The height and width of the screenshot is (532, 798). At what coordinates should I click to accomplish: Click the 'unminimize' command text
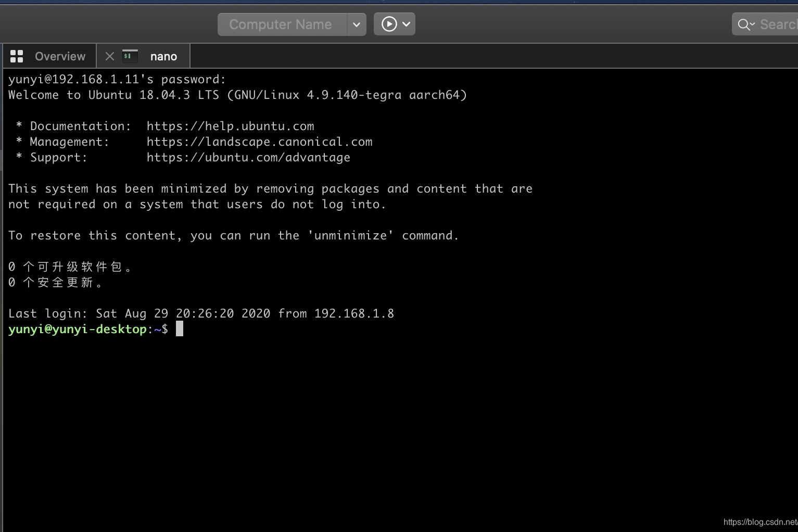(350, 235)
